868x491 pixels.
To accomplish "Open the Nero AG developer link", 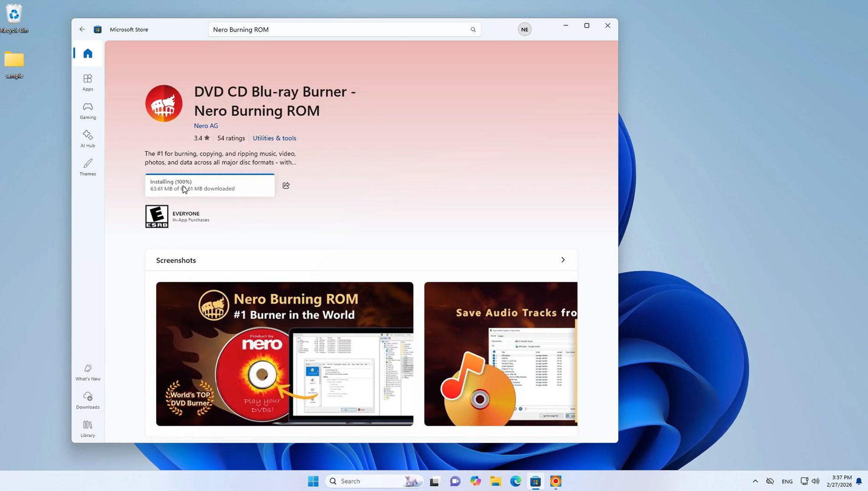I will click(x=206, y=125).
